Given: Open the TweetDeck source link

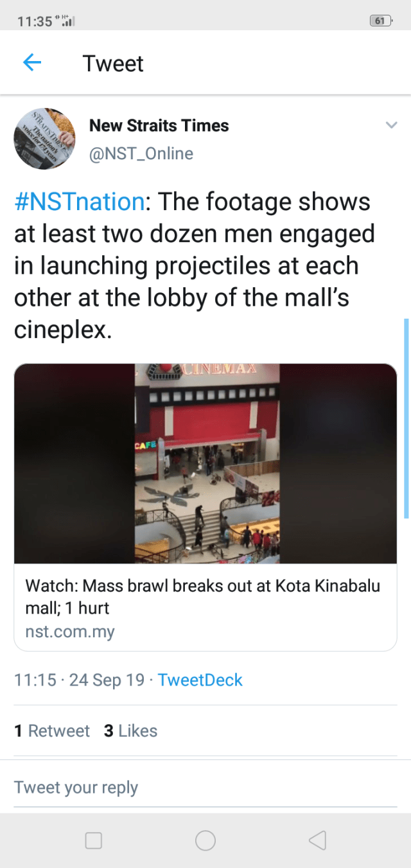Looking at the screenshot, I should pos(200,680).
